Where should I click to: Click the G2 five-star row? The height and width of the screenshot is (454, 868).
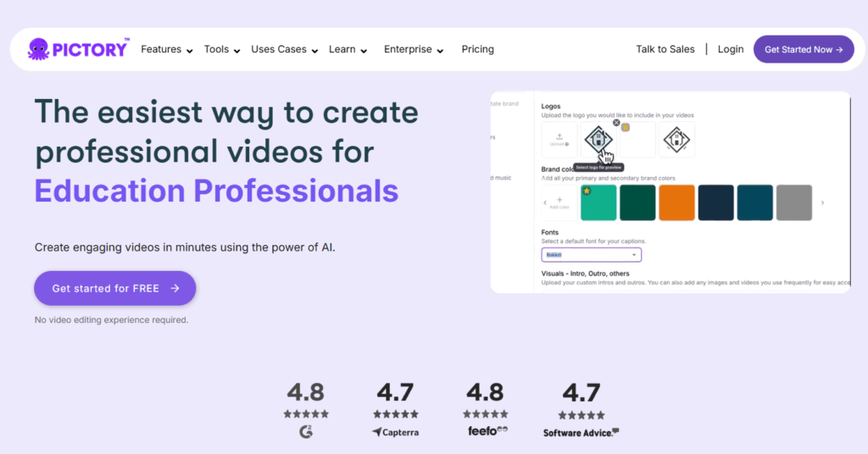point(306,413)
